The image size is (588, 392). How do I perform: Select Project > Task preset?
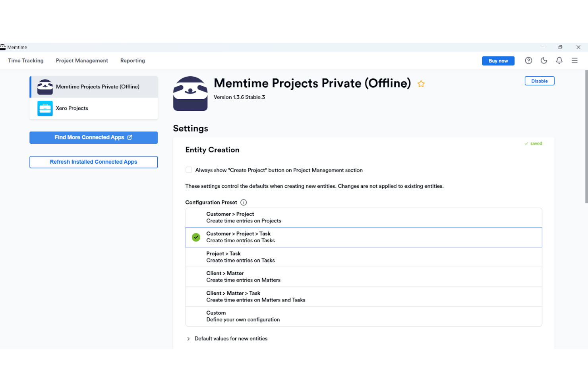(x=364, y=257)
